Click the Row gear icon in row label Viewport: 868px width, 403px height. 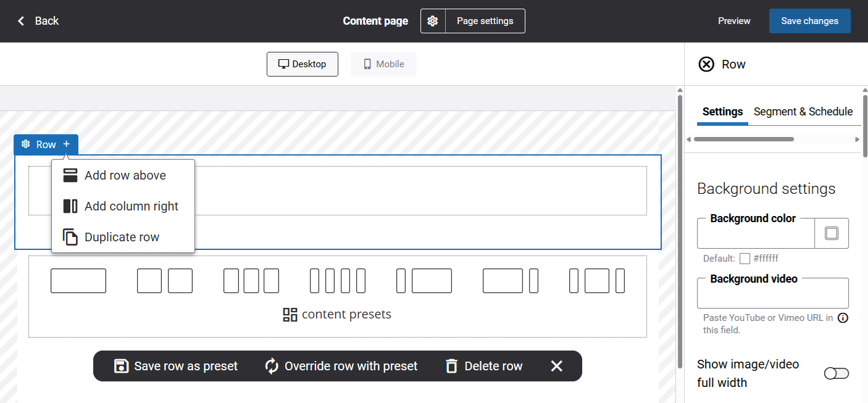coord(25,144)
